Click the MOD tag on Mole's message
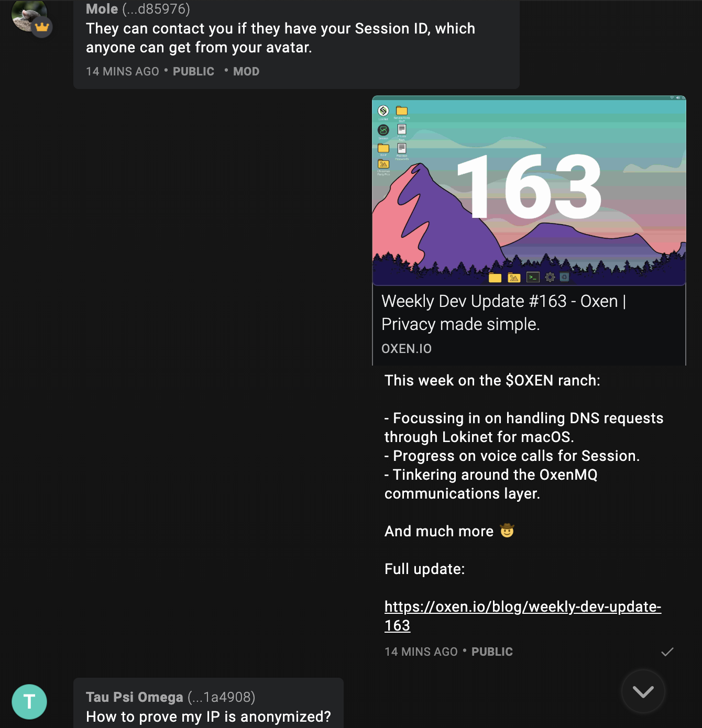Viewport: 702px width, 728px height. [246, 71]
